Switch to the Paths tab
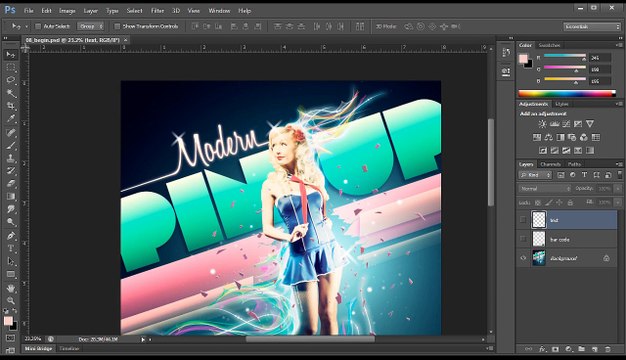This screenshot has width=626, height=360. click(574, 164)
